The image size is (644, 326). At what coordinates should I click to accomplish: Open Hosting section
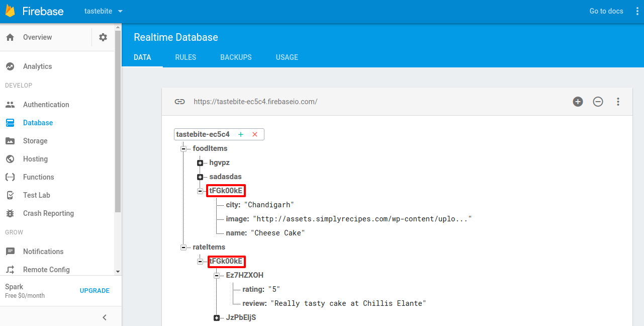coord(35,159)
